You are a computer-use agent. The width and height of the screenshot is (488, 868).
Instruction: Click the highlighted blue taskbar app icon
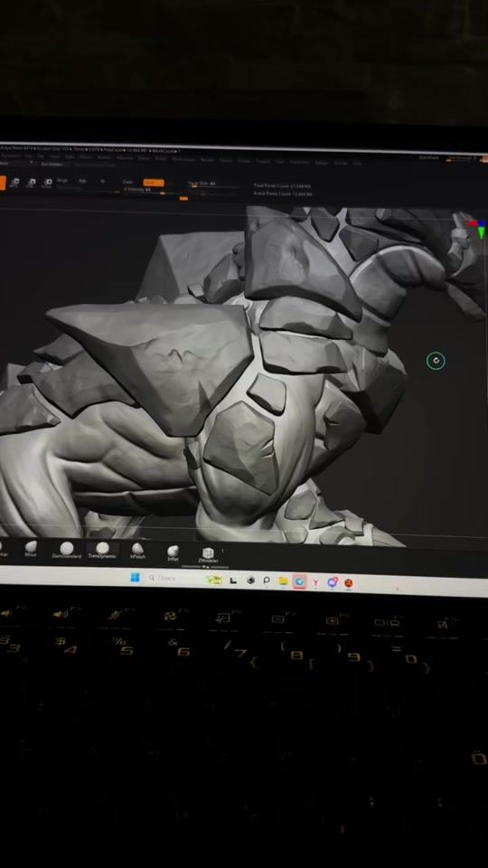[x=299, y=581]
